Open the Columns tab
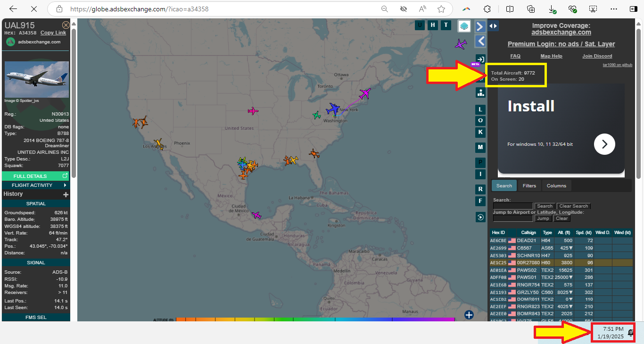This screenshot has width=644, height=344. [556, 185]
